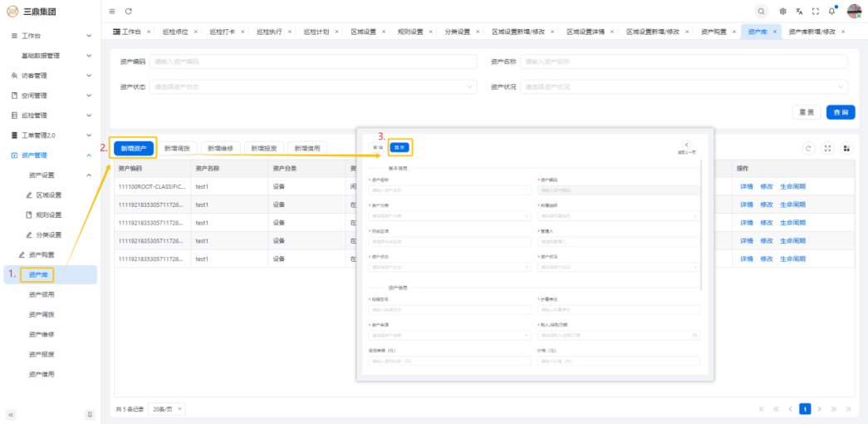Click the page reload icon in header

point(128,11)
